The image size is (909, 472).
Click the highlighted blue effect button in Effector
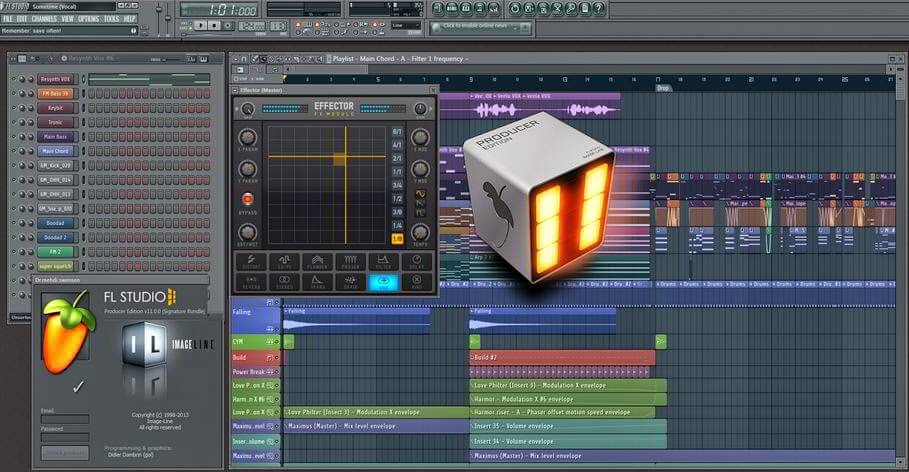(383, 282)
